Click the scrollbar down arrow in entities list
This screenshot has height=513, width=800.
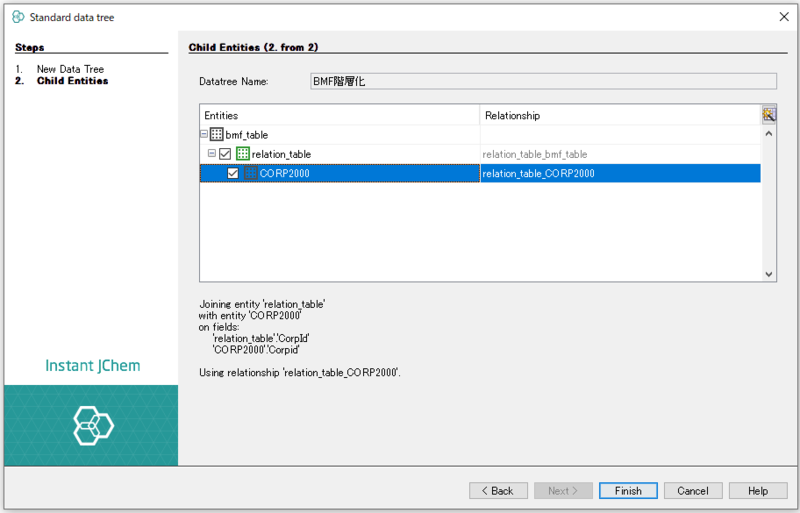point(769,274)
